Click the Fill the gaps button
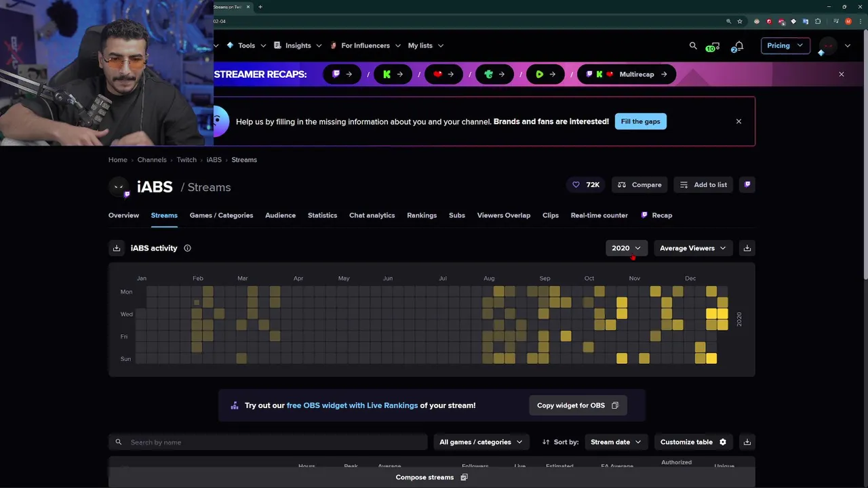Image resolution: width=868 pixels, height=488 pixels. 640,121
